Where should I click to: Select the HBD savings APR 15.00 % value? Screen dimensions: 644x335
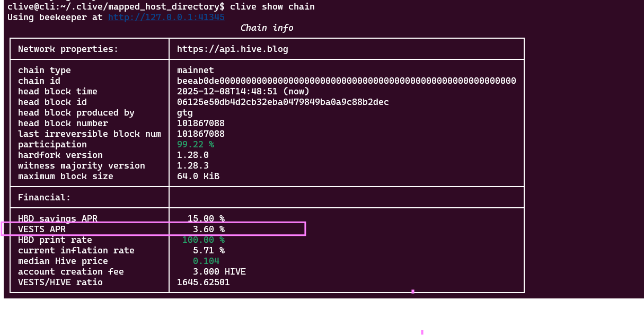206,219
